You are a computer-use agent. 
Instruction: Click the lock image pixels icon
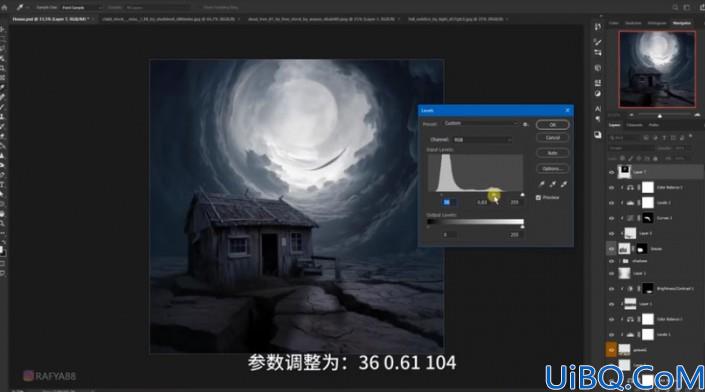click(631, 158)
